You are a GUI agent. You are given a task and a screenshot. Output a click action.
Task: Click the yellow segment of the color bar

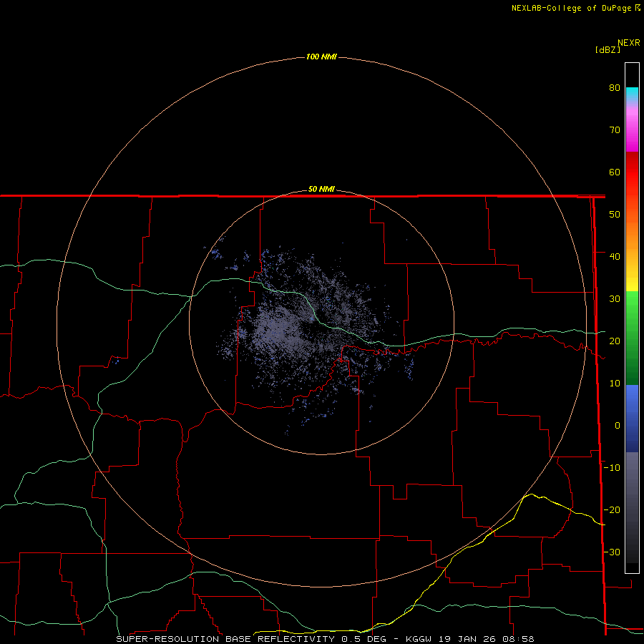(x=632, y=281)
